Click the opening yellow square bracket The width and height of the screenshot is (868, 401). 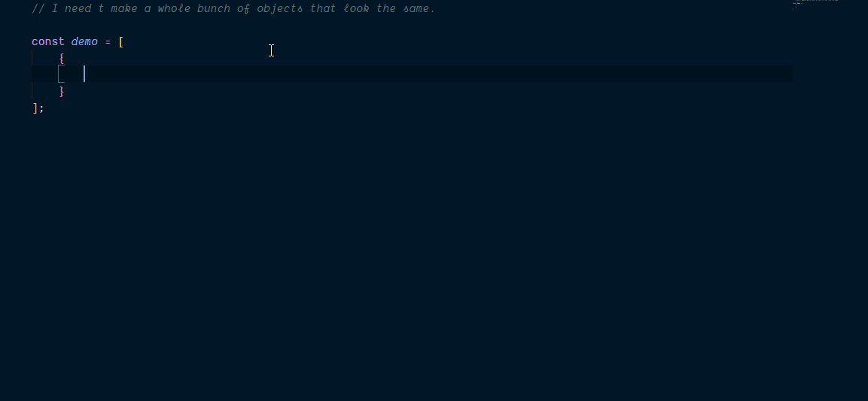121,42
